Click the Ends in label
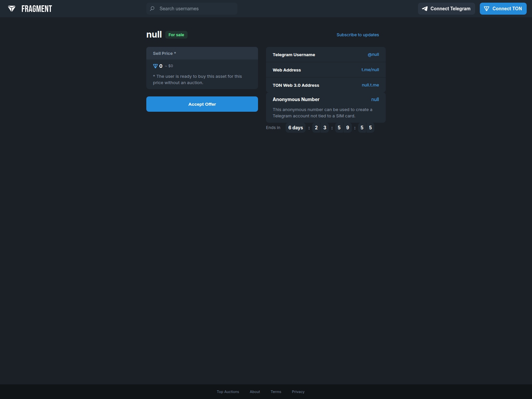The width and height of the screenshot is (532, 399). pyautogui.click(x=273, y=128)
